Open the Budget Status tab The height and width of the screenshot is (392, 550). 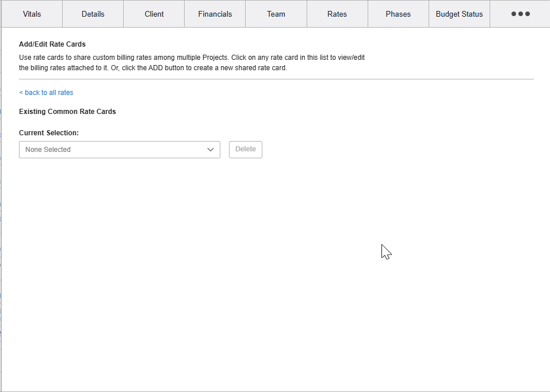click(459, 14)
